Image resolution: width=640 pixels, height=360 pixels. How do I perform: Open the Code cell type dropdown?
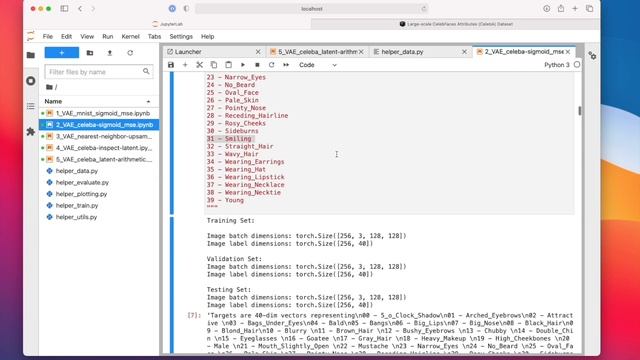coord(318,65)
